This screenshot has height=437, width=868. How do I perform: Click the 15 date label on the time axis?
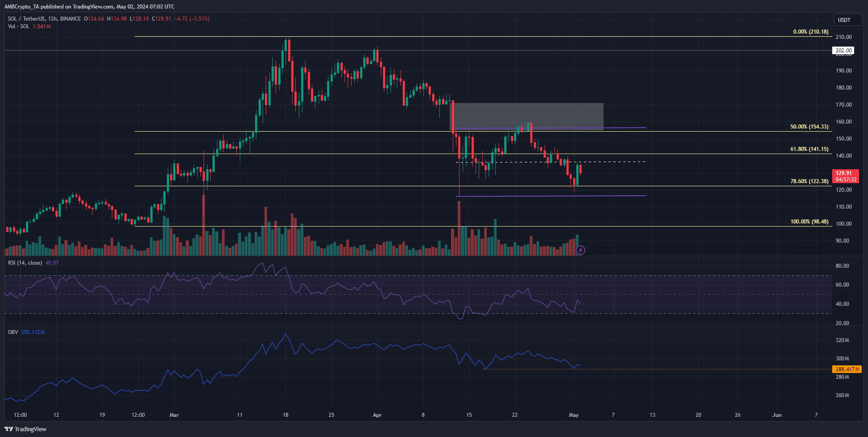click(469, 415)
